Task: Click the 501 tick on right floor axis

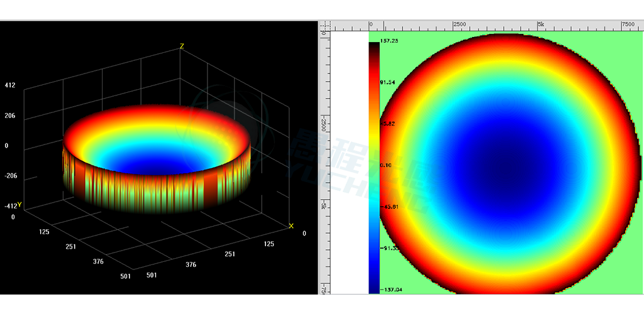Action: 152,275
